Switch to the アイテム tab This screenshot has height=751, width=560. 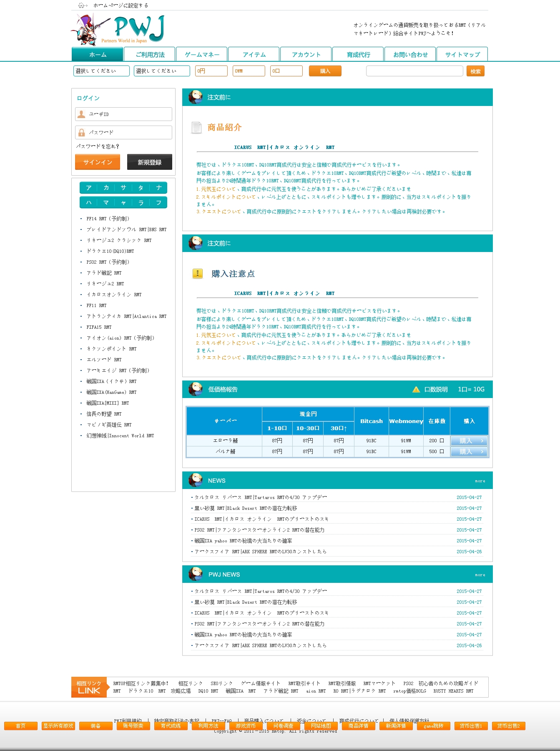254,54
